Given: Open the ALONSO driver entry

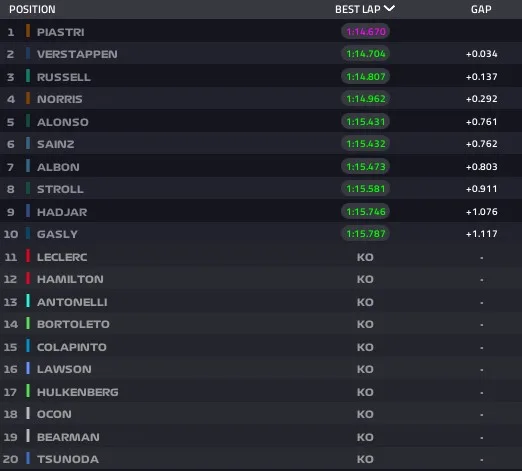Looking at the screenshot, I should click(x=63, y=122).
